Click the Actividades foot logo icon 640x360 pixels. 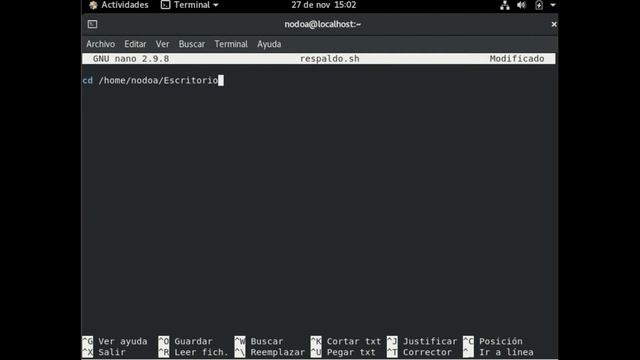click(x=93, y=5)
